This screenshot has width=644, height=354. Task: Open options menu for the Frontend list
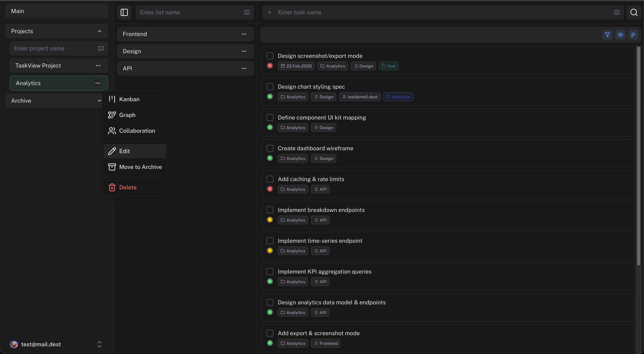coord(244,34)
